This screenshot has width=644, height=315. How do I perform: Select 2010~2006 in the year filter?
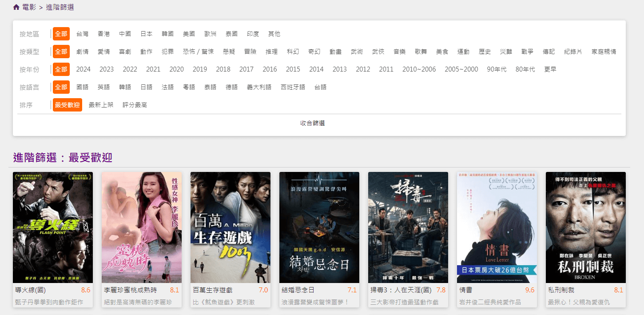(x=419, y=69)
